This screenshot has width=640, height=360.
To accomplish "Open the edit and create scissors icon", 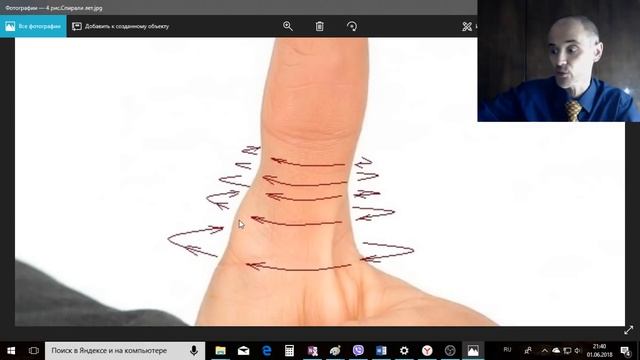I will 467,27.
